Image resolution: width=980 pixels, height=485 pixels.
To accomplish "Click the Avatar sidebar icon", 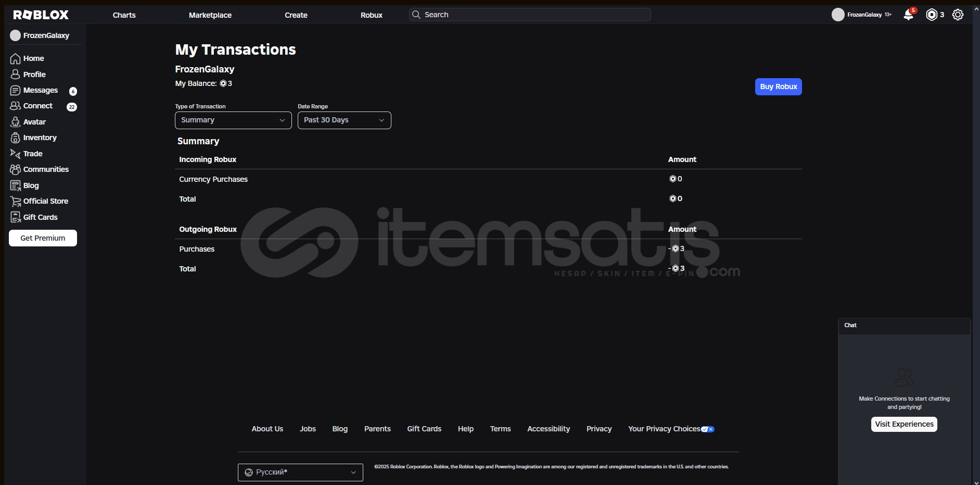I will pos(16,122).
